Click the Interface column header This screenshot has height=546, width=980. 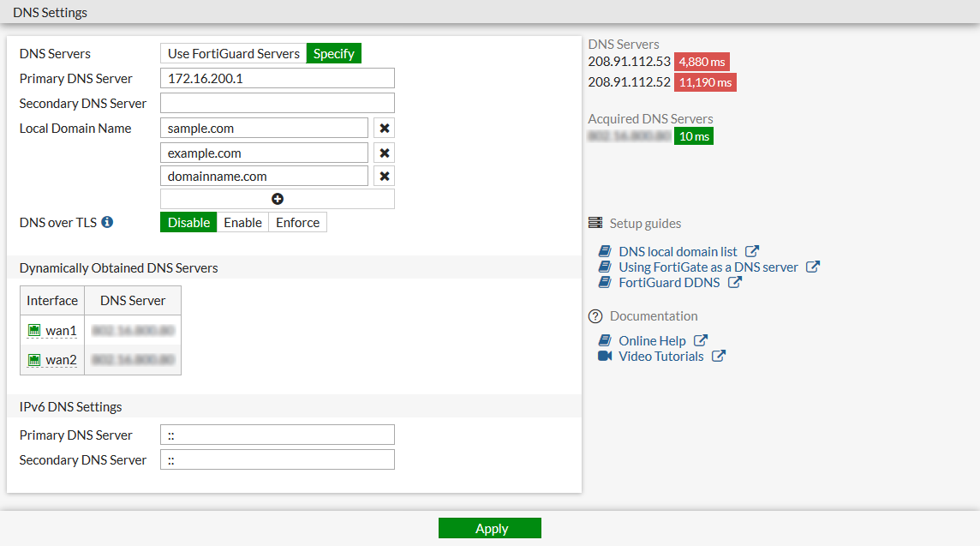[52, 300]
